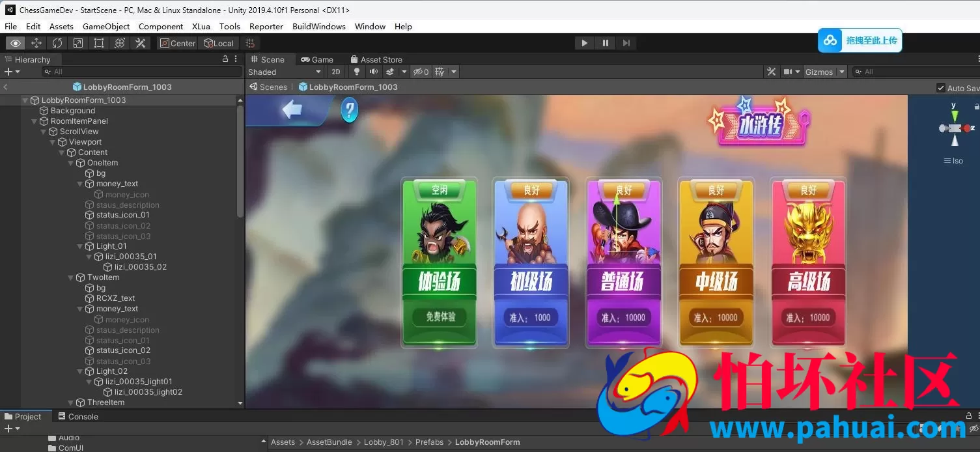The width and height of the screenshot is (980, 452).
Task: Click the Pause button
Action: pos(606,43)
